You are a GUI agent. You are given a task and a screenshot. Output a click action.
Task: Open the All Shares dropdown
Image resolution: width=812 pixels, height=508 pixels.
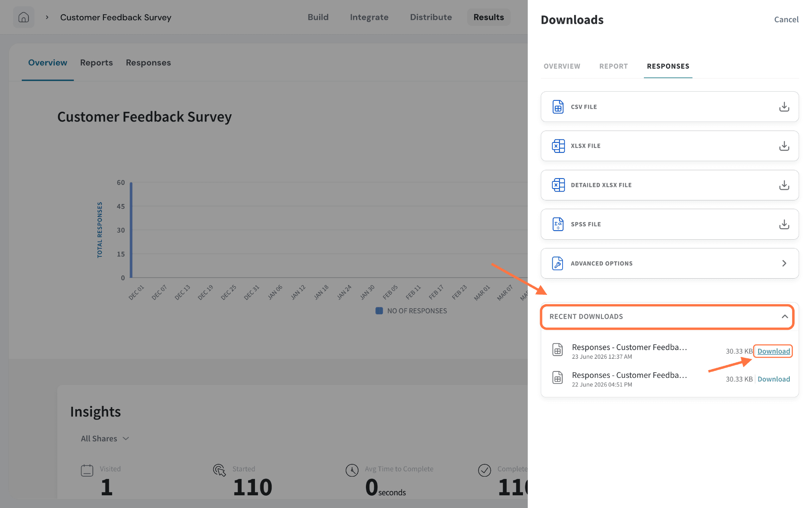click(x=105, y=439)
